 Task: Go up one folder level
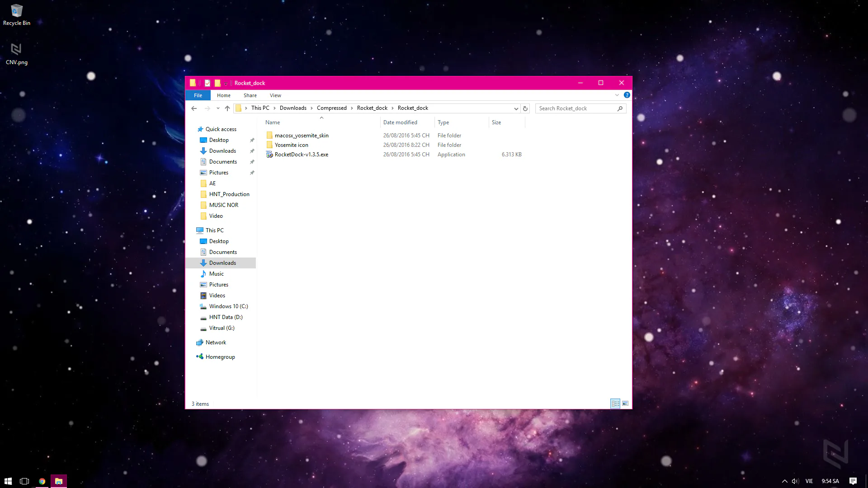[227, 108]
